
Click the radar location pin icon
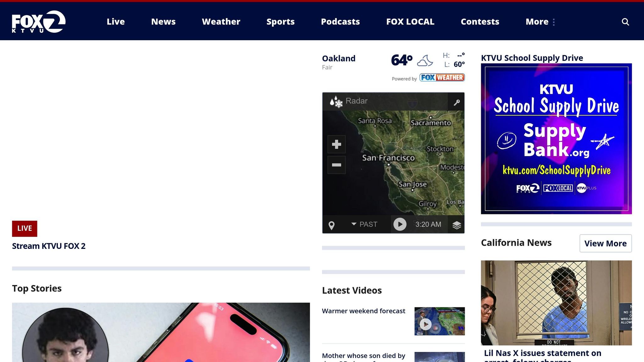pyautogui.click(x=331, y=225)
